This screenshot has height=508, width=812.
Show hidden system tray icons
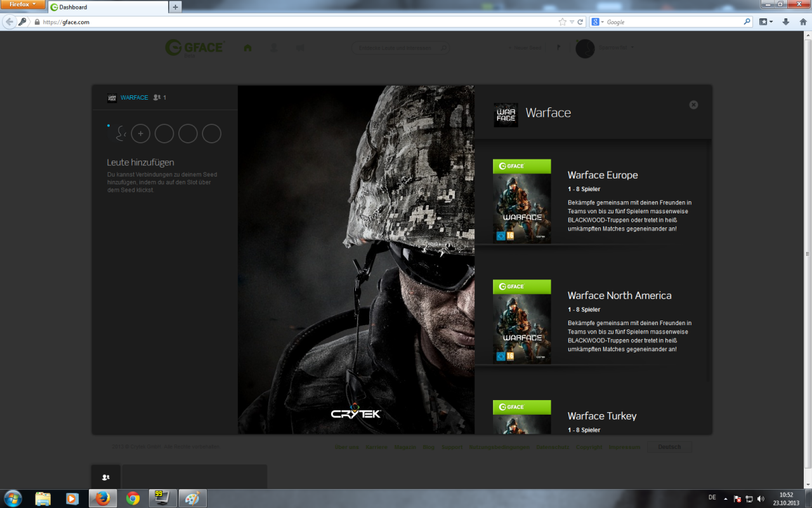tap(726, 498)
